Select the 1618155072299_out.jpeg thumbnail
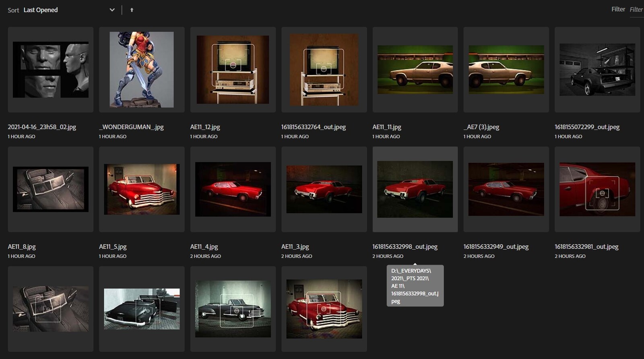The image size is (644, 359). (x=597, y=70)
